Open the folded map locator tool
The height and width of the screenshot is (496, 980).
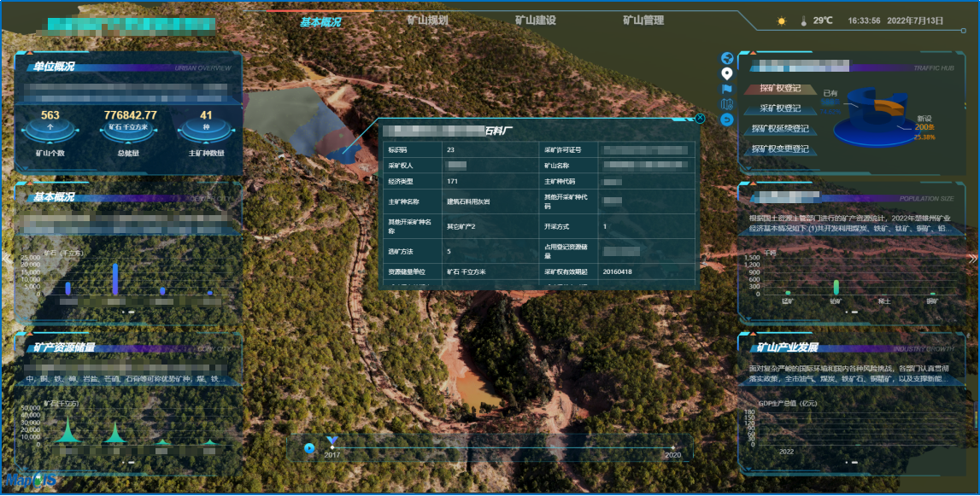(x=727, y=104)
